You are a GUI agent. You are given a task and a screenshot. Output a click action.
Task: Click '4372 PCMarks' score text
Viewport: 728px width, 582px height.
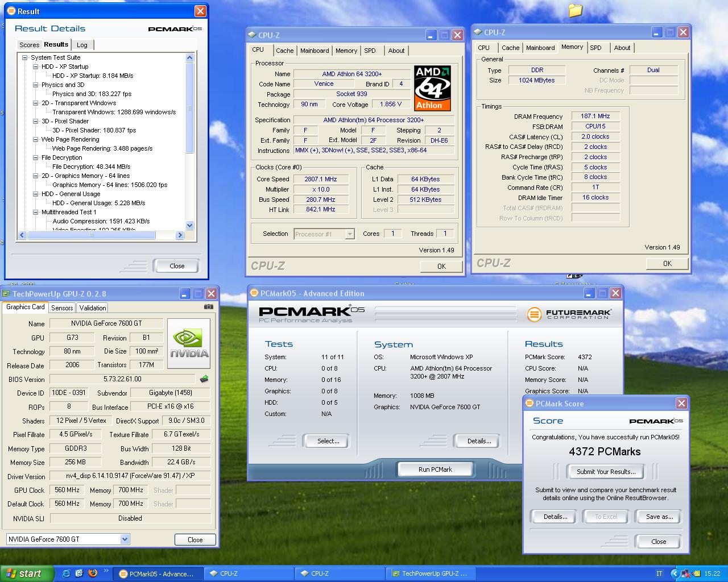coord(605,452)
